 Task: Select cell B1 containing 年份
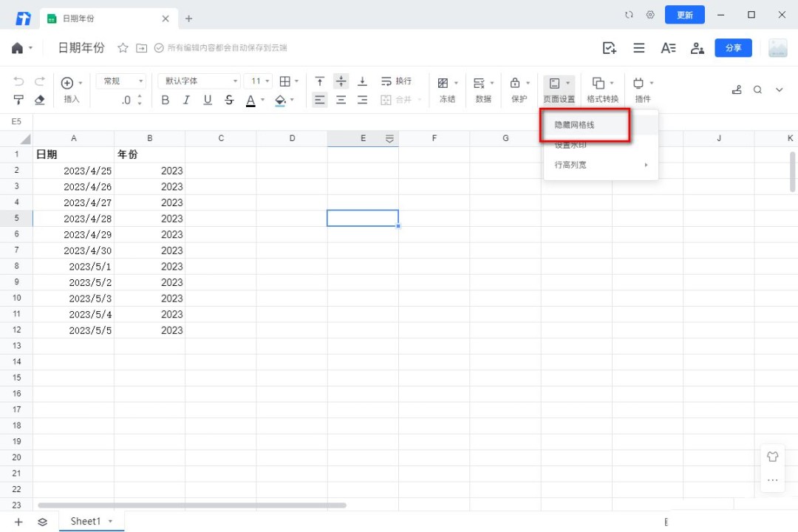149,155
